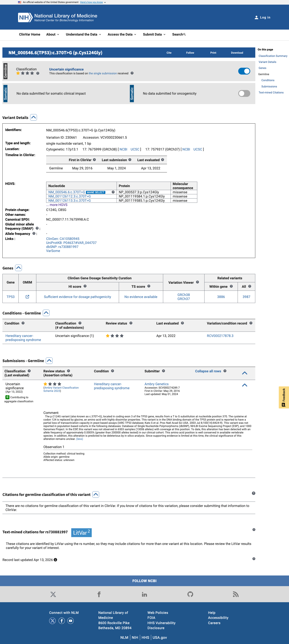
Task: Click help icon next to Last evaluated in timeline
Action: pyautogui.click(x=163, y=160)
